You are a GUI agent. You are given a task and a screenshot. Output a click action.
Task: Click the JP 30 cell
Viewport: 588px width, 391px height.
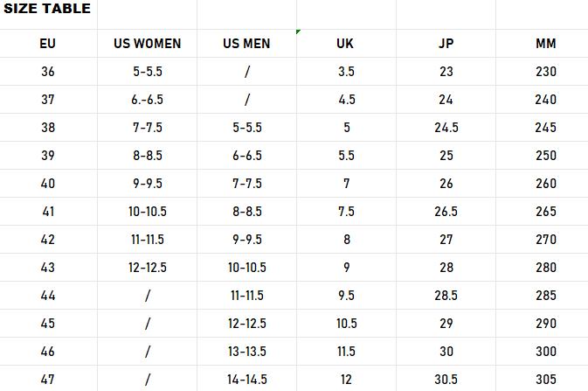(446, 352)
